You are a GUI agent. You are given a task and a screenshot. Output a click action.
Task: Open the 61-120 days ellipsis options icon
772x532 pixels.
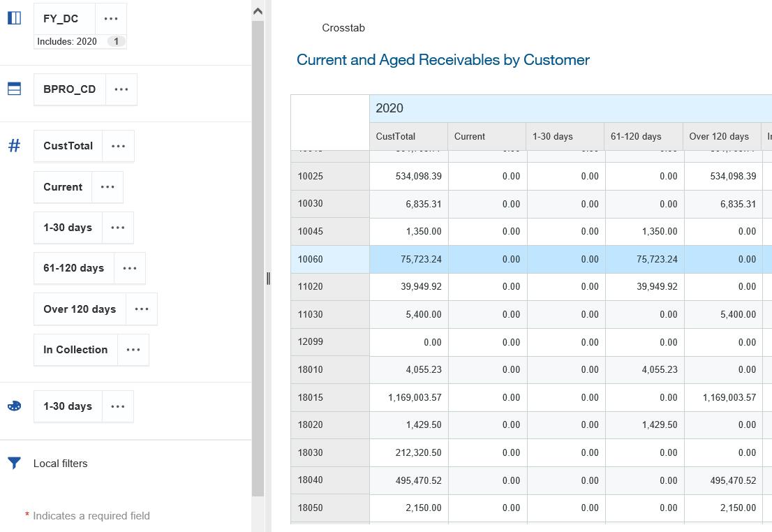(x=129, y=267)
